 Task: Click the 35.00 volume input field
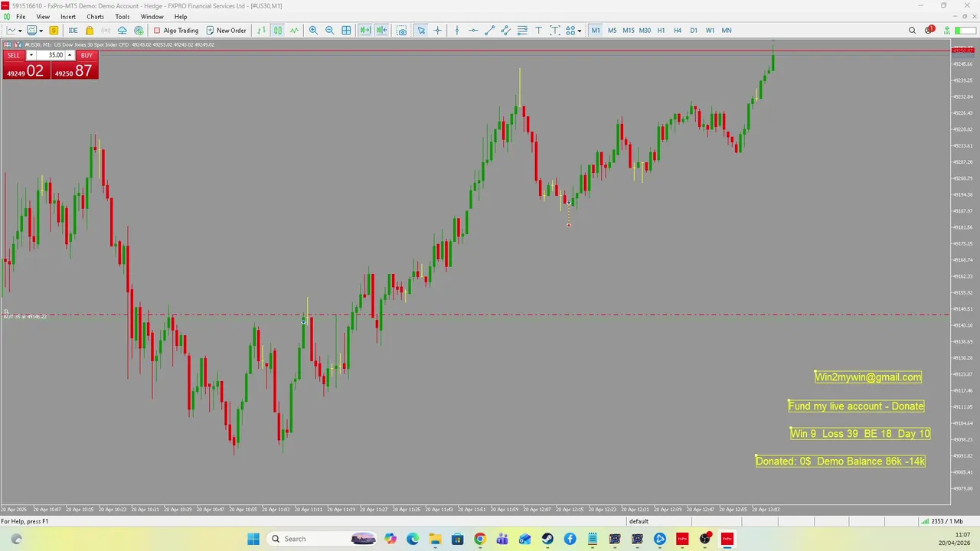51,55
